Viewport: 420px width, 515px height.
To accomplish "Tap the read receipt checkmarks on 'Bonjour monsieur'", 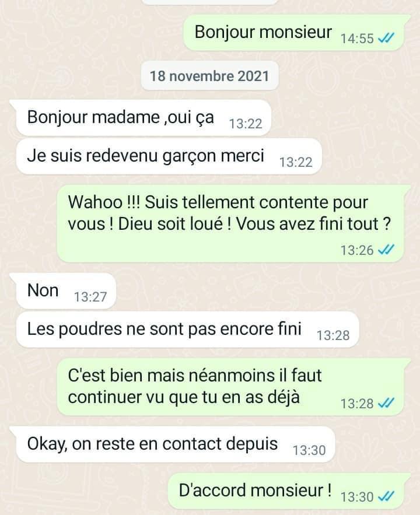I will (386, 38).
